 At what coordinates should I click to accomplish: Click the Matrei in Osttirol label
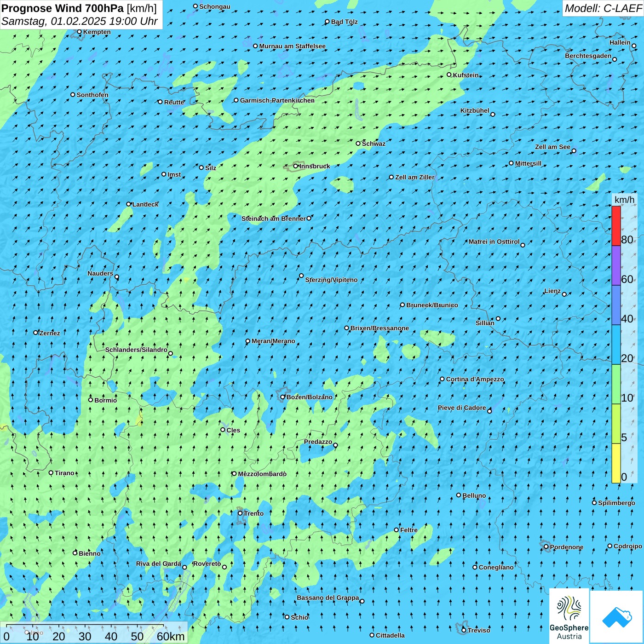(494, 242)
